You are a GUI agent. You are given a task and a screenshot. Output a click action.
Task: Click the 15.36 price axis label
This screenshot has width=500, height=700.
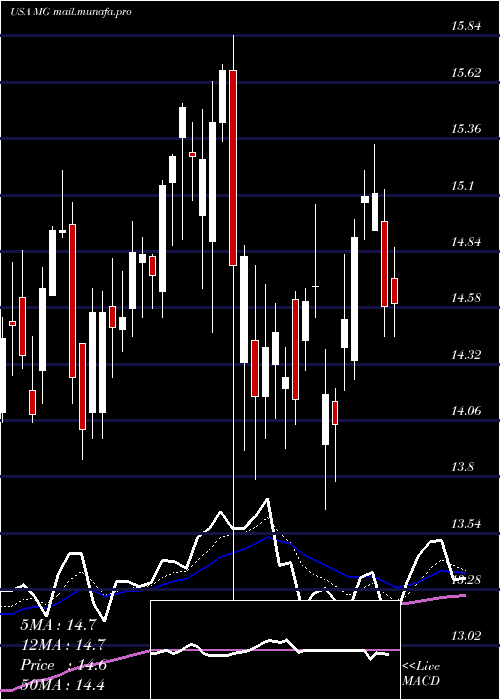pyautogui.click(x=466, y=129)
